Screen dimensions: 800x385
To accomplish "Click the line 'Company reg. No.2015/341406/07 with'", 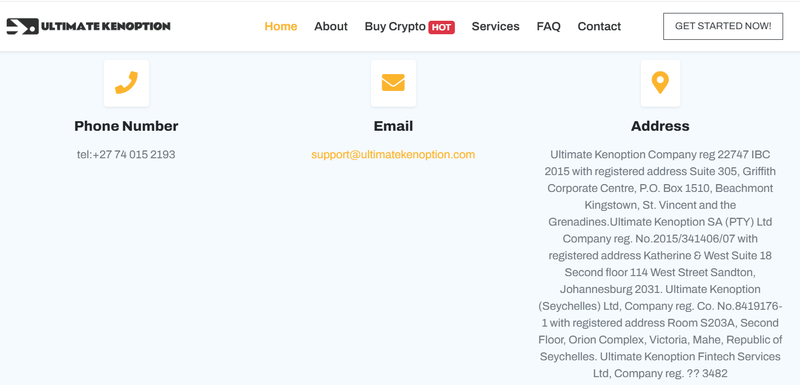I will pyautogui.click(x=660, y=239).
